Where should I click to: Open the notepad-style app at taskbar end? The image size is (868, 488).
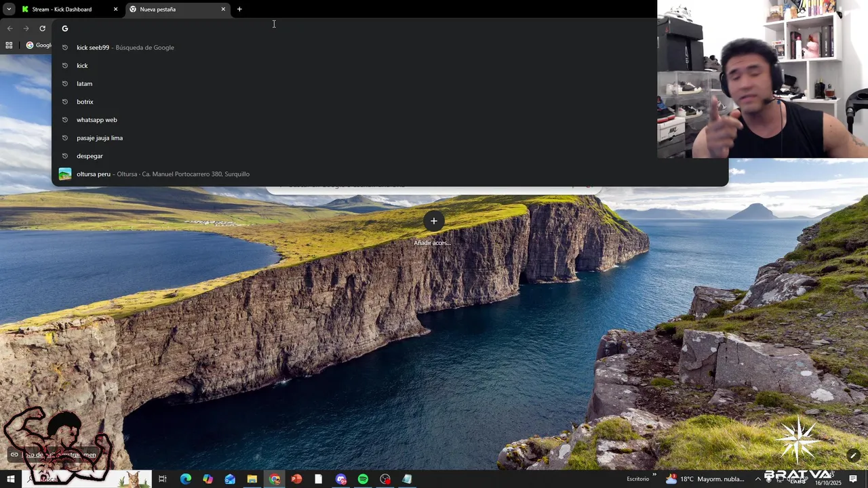(407, 479)
